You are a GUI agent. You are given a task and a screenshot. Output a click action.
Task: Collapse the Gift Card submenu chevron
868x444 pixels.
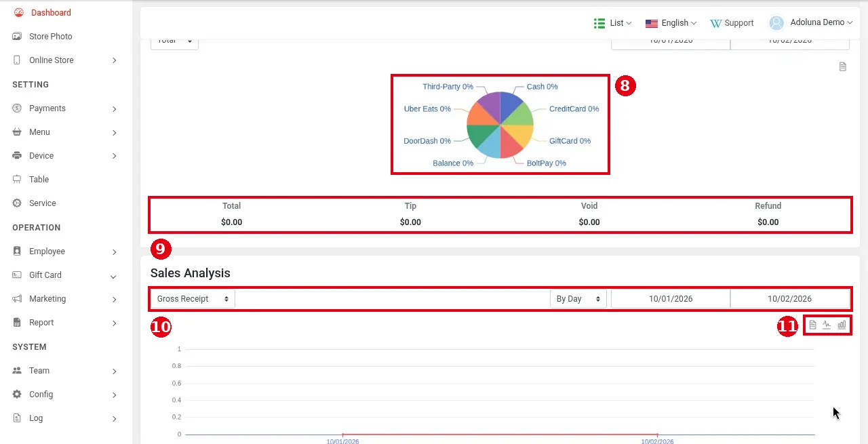coord(113,276)
